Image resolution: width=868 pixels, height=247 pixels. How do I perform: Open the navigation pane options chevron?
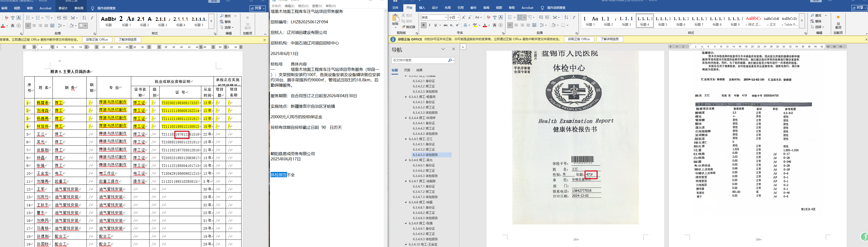(x=443, y=49)
